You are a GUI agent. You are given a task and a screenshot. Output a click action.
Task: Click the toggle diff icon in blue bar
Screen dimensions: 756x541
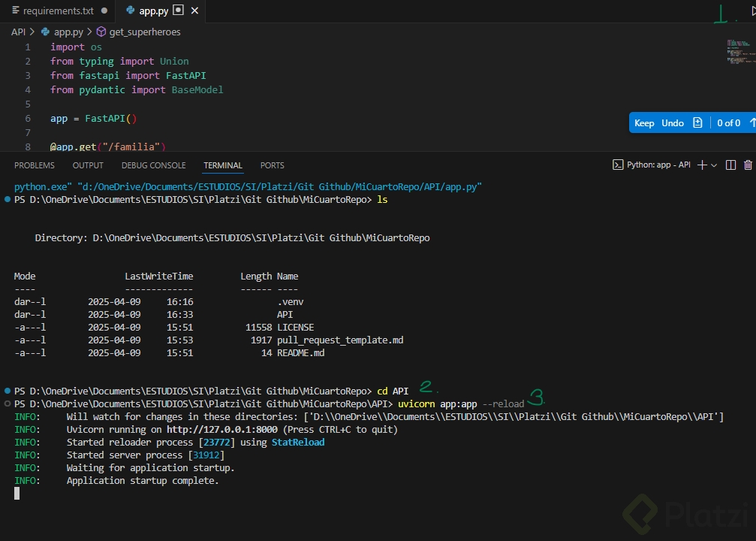tap(697, 123)
